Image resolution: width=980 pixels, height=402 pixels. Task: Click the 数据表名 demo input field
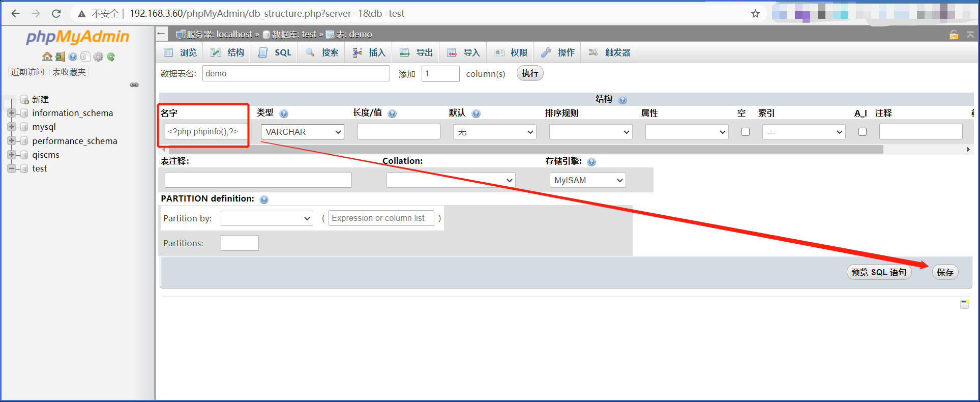pyautogui.click(x=296, y=73)
